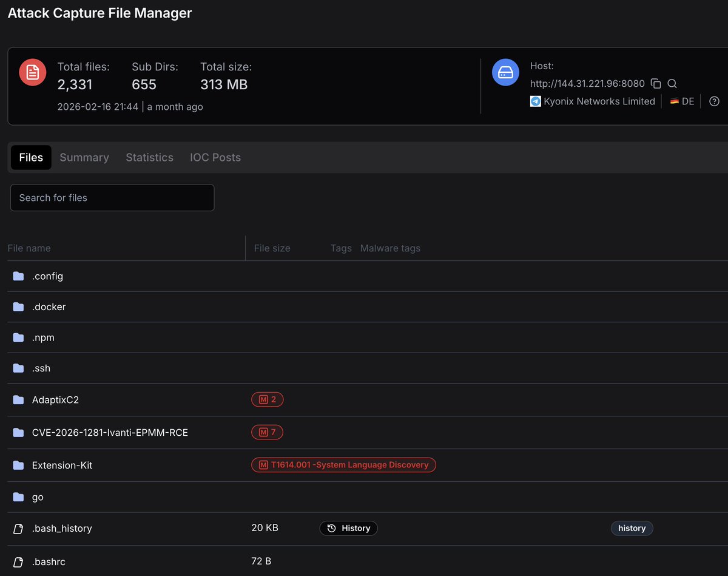Click the .config folder icon
728x576 pixels.
pos(18,276)
